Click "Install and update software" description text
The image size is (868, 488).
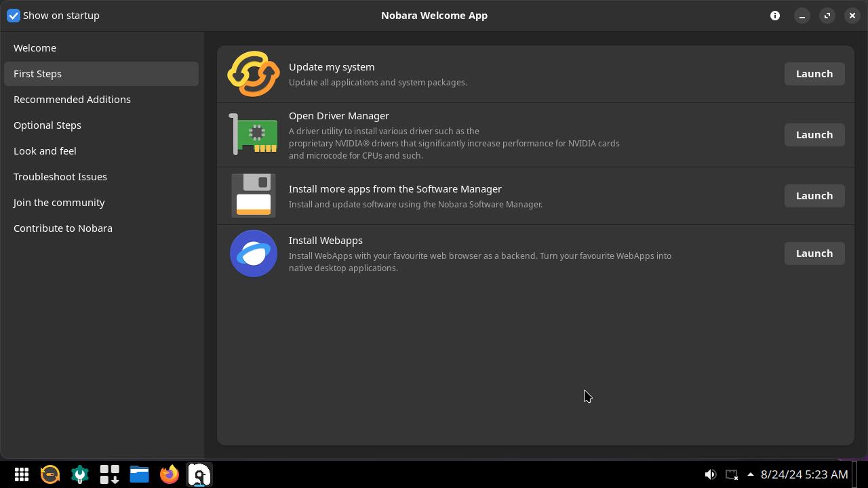coord(416,205)
